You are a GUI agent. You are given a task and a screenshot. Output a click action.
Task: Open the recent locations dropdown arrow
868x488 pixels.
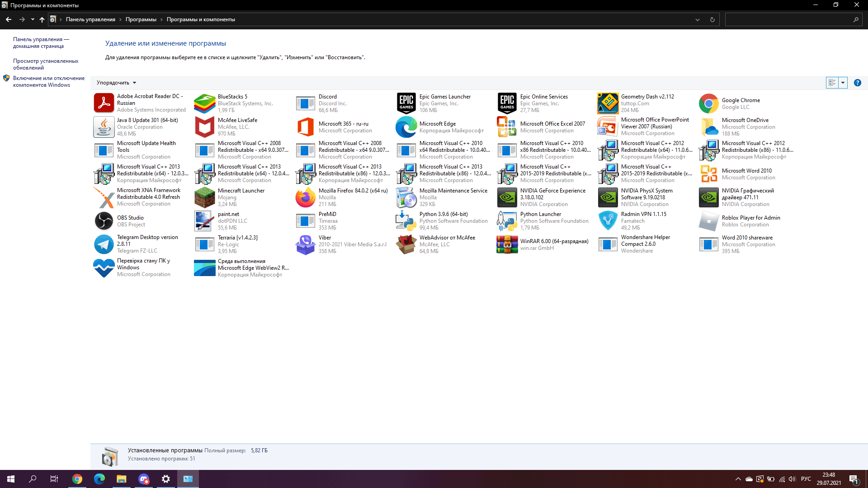click(33, 19)
